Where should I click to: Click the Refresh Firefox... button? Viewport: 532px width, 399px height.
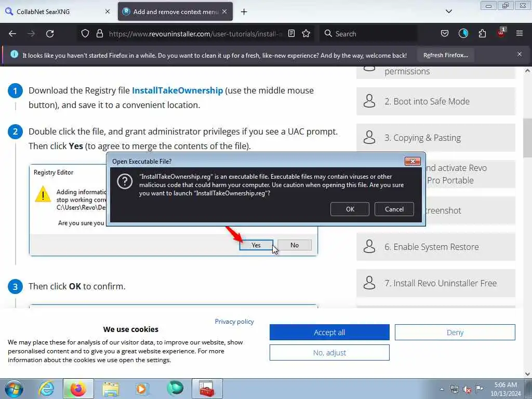pos(445,55)
